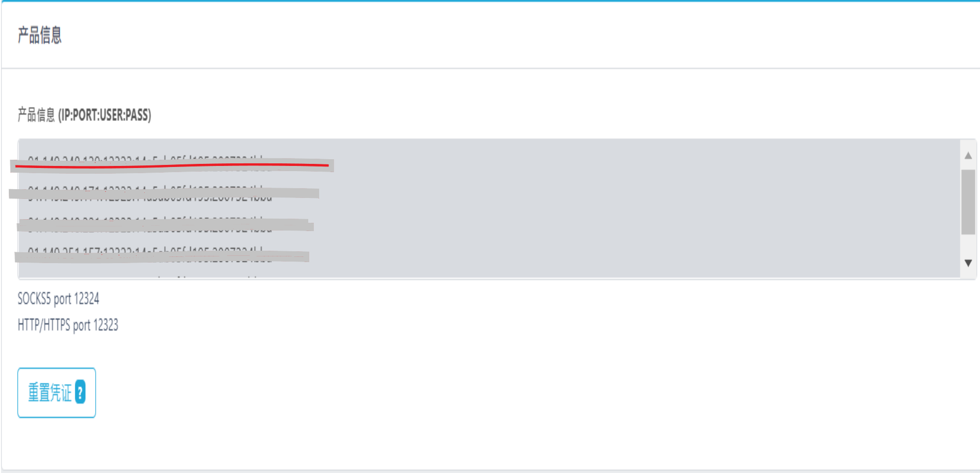Select the third redacted proxy entry

165,225
